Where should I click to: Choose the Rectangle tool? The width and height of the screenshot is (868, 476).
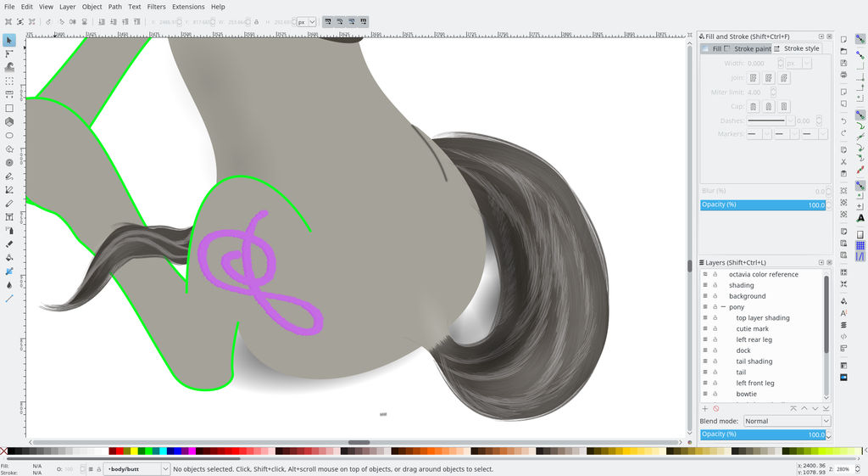click(8, 108)
